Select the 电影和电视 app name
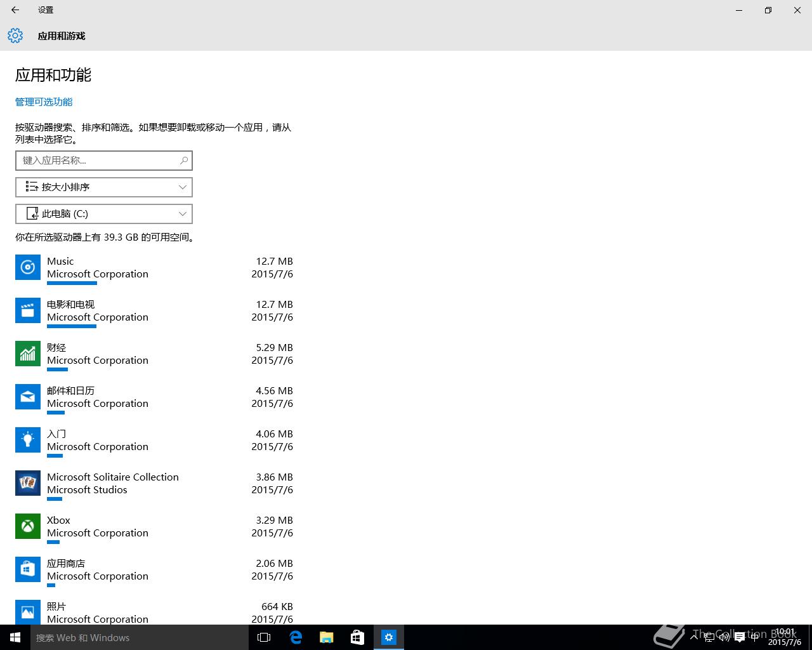 [x=70, y=304]
